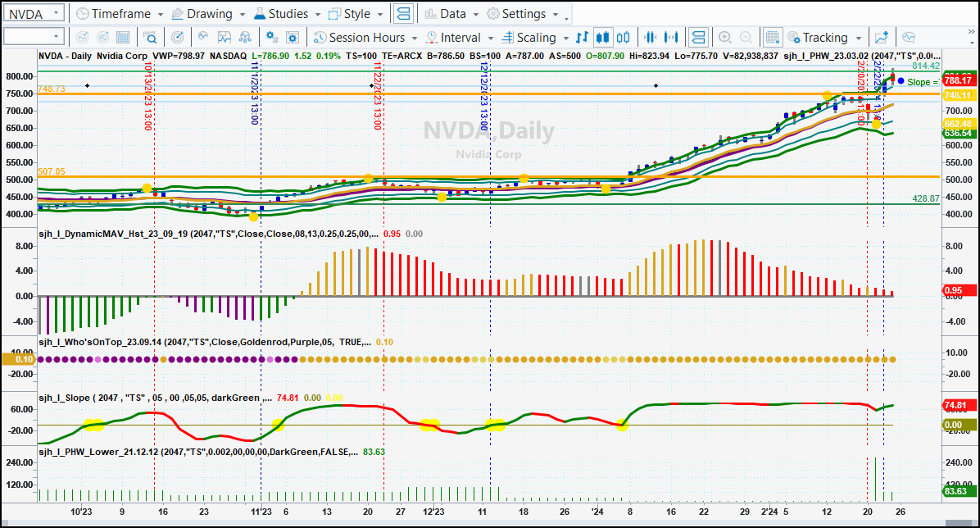Expand the Studies dropdown arrow
Screen dimensions: 980x528
pyautogui.click(x=317, y=15)
